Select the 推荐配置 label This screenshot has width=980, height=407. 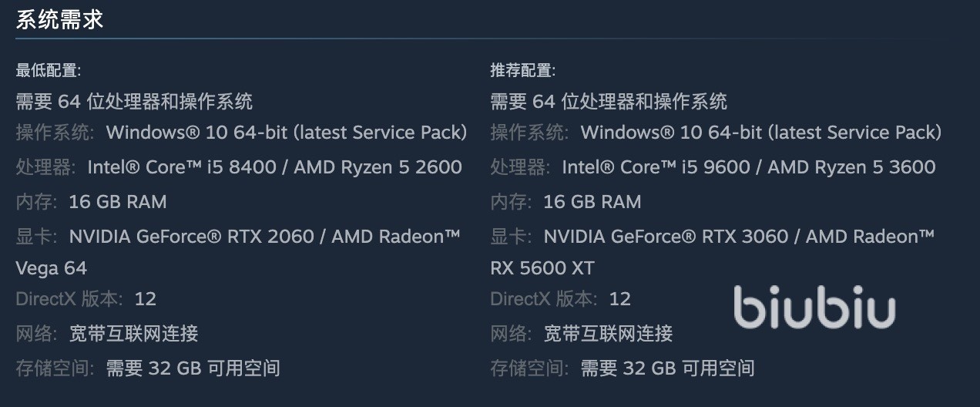pos(522,71)
